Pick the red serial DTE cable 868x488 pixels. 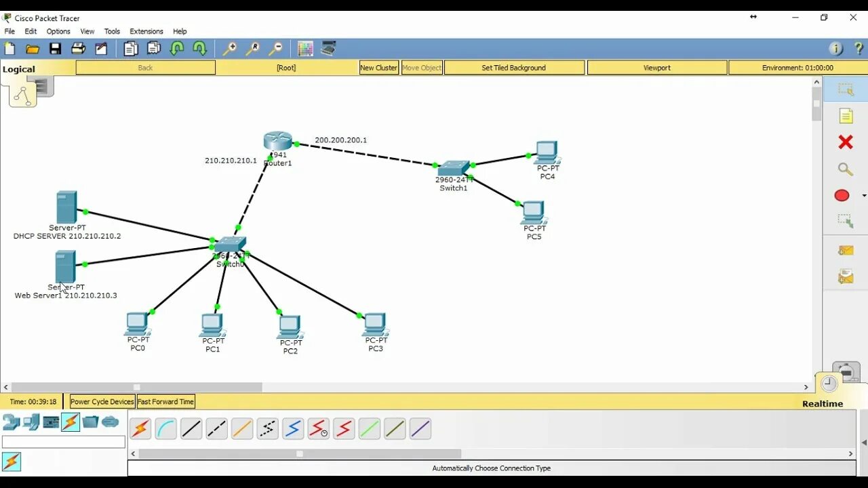pos(344,428)
